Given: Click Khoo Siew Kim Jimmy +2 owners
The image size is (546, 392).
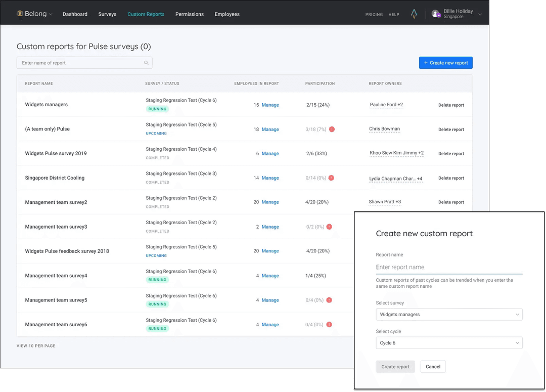Looking at the screenshot, I should (x=397, y=153).
